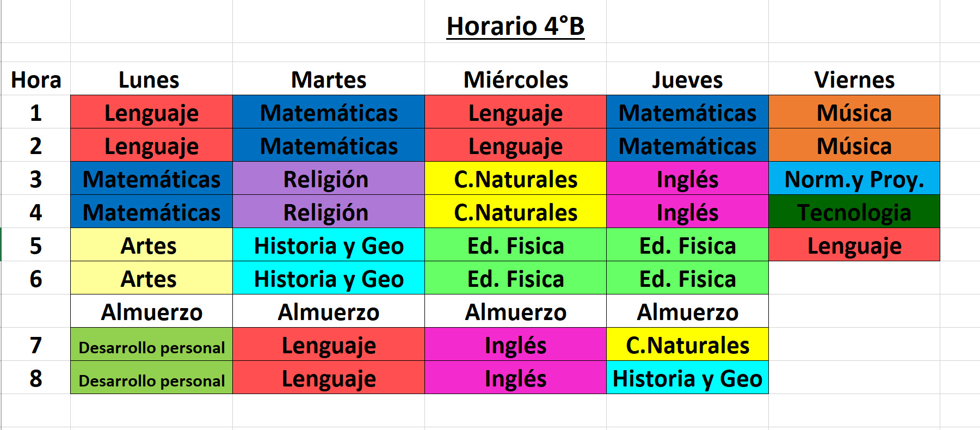Screen dimensions: 980x430
Task: Click the hour number 6 cell
Action: tap(36, 279)
